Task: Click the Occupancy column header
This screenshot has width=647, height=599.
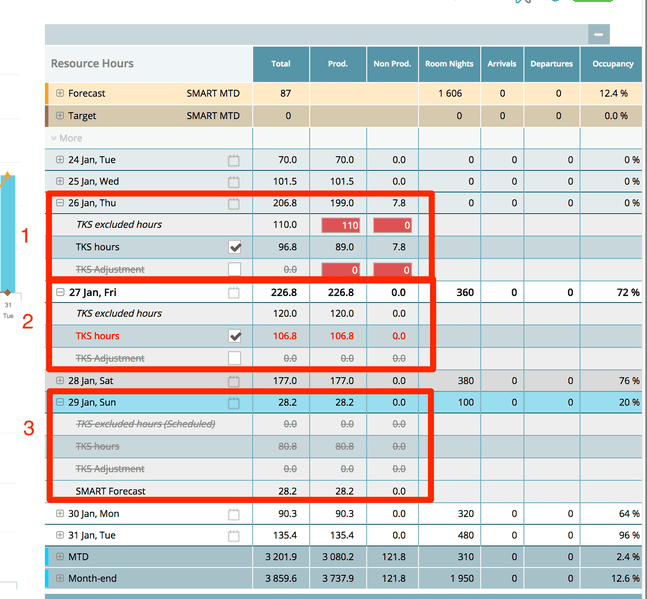Action: [613, 64]
